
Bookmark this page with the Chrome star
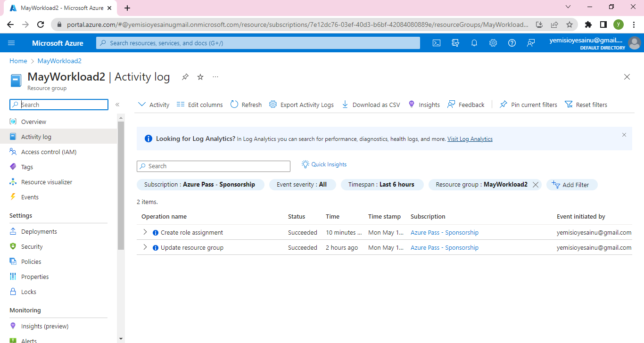(570, 24)
